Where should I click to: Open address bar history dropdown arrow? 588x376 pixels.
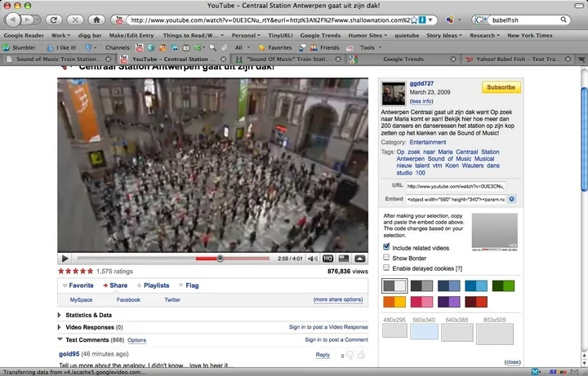tap(430, 20)
